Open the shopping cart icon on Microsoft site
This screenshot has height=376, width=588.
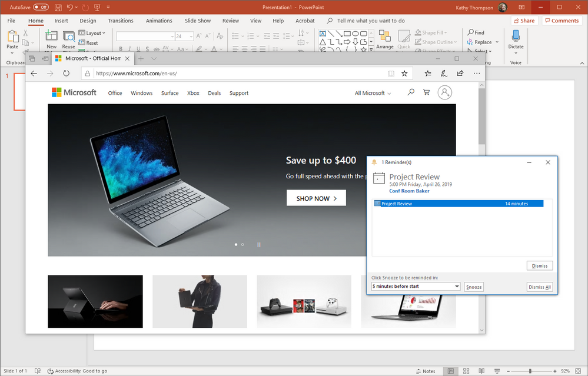[x=426, y=92]
